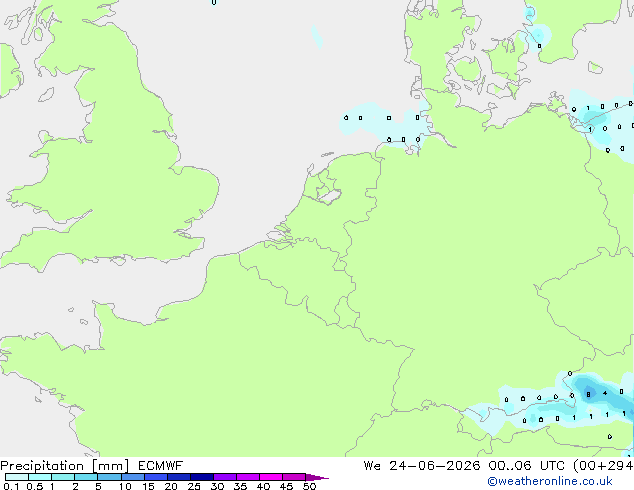Viewport: 634px width, 490px height.
Task: Click the 35–40 mm legend color swatch
Action: click(248, 477)
